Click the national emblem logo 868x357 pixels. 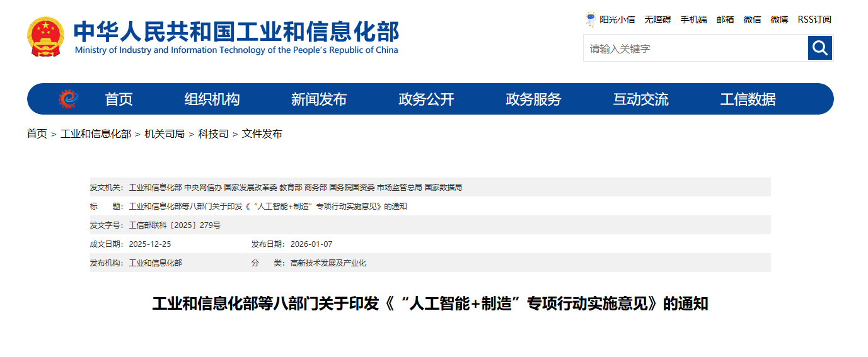click(45, 37)
